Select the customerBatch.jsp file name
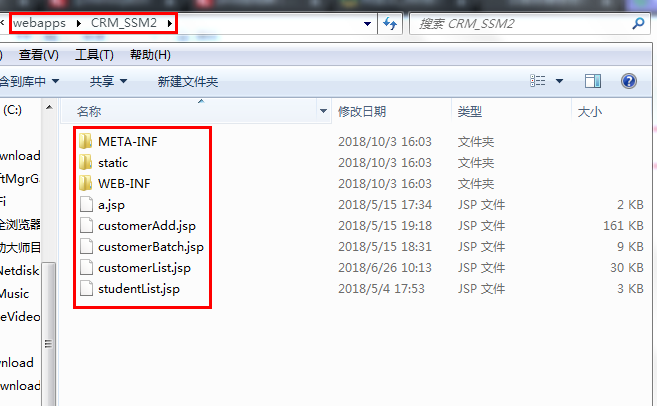 tap(151, 247)
